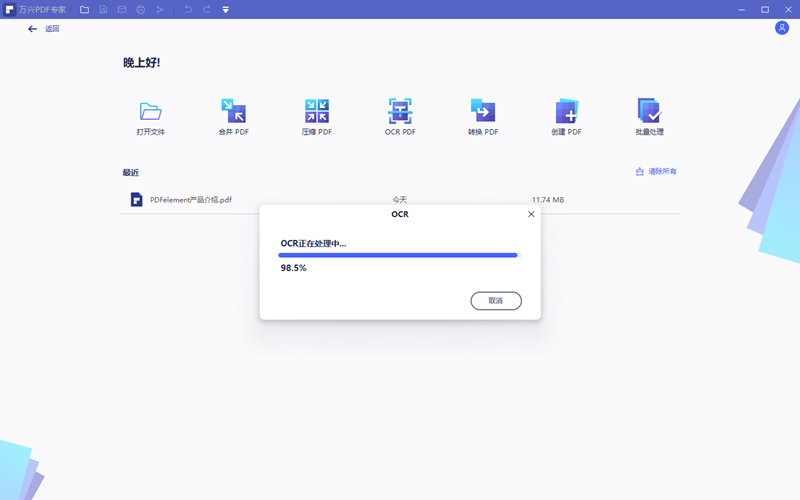Select the Merge PDF (合并 PDF) tool
Viewport: 800px width, 500px height.
coord(233,111)
